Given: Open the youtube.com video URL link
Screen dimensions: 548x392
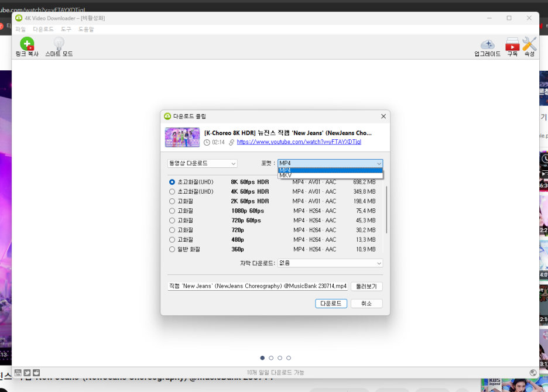Looking at the screenshot, I should click(x=299, y=142).
